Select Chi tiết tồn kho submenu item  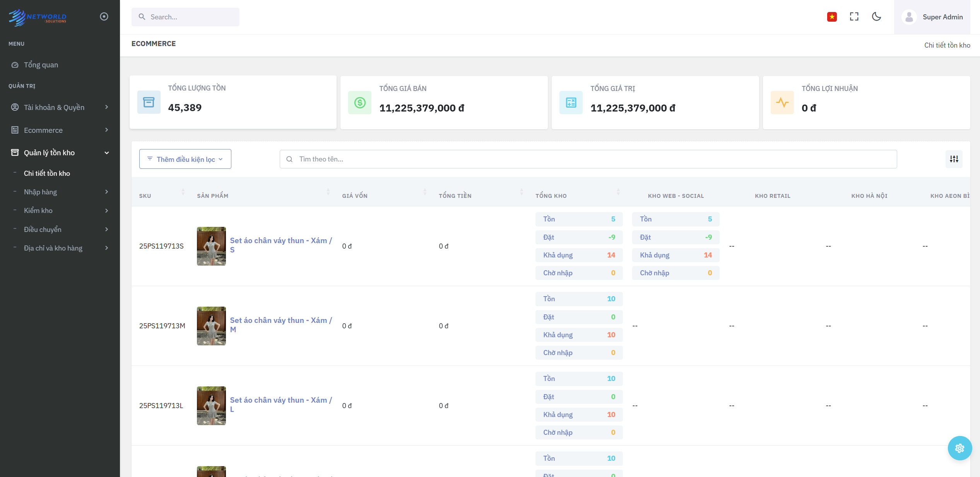[x=47, y=173]
